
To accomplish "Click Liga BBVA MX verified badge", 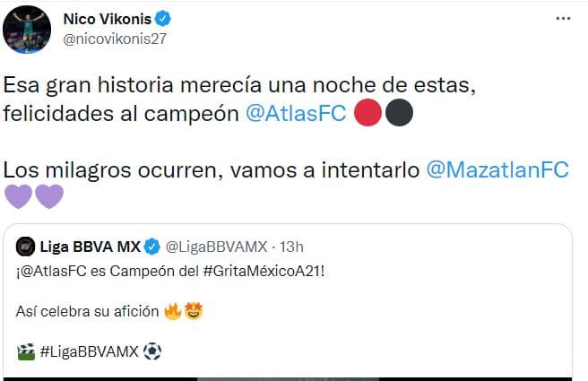I will (x=152, y=247).
